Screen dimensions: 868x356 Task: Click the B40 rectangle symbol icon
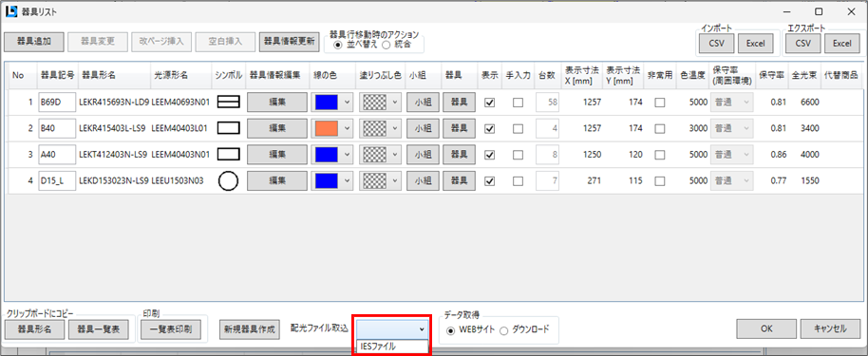tap(228, 128)
